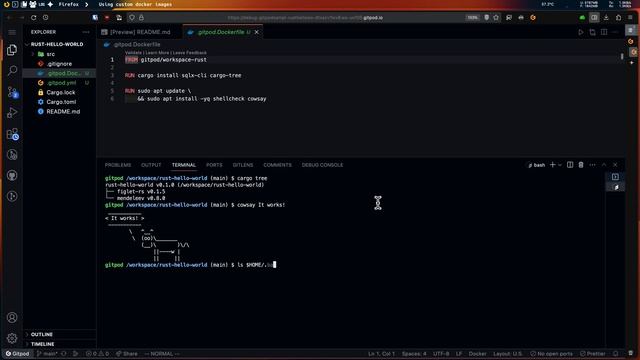Click Spaces: 4 indentation setting
Viewport: 640px width, 360px height.
(x=414, y=353)
